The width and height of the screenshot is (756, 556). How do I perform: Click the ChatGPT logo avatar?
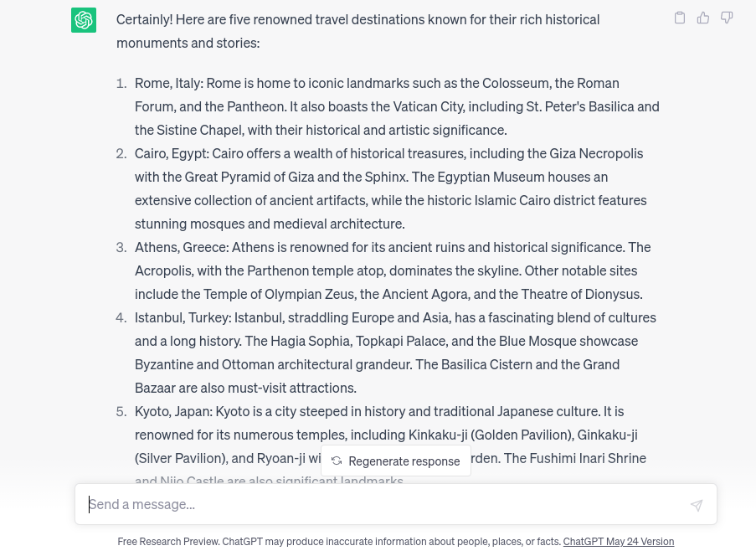(84, 19)
